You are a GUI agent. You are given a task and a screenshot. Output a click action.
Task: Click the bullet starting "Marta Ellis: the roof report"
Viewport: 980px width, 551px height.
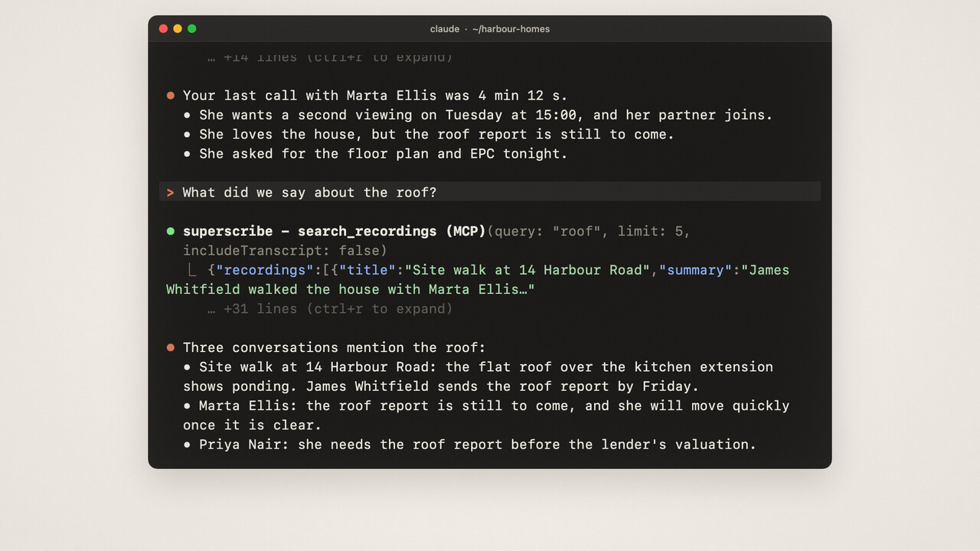(486, 406)
